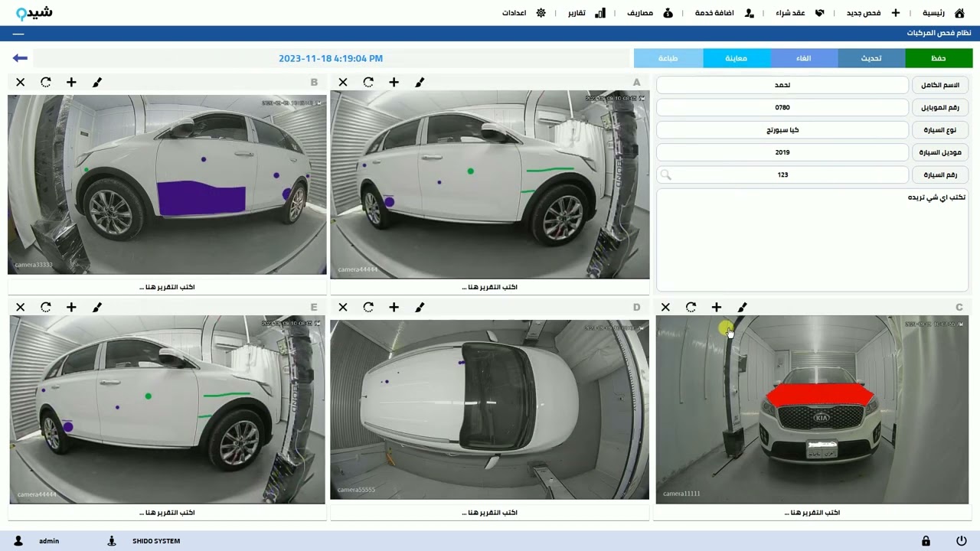Click report caption field under image A
Viewport: 980px width, 551px height.
(x=490, y=287)
